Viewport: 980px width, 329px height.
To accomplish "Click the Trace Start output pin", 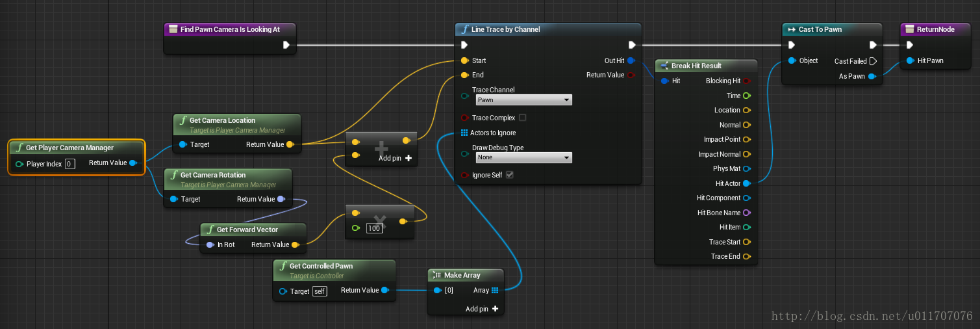I will point(746,242).
